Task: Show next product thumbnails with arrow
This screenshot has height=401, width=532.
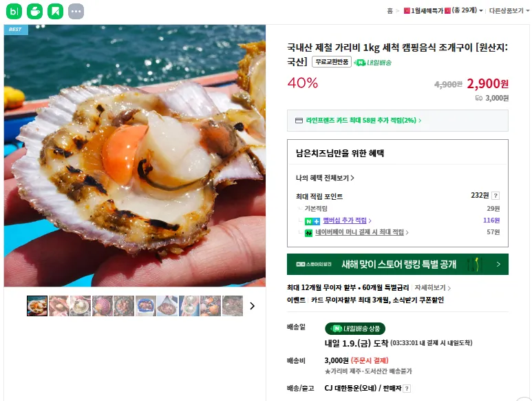Action: pos(252,306)
